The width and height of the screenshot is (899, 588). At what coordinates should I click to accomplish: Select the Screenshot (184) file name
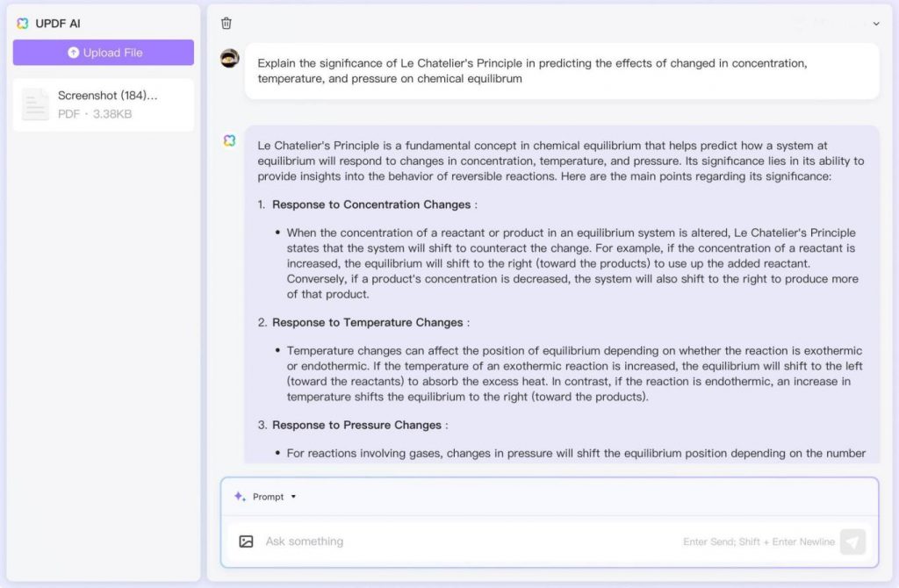pyautogui.click(x=108, y=96)
